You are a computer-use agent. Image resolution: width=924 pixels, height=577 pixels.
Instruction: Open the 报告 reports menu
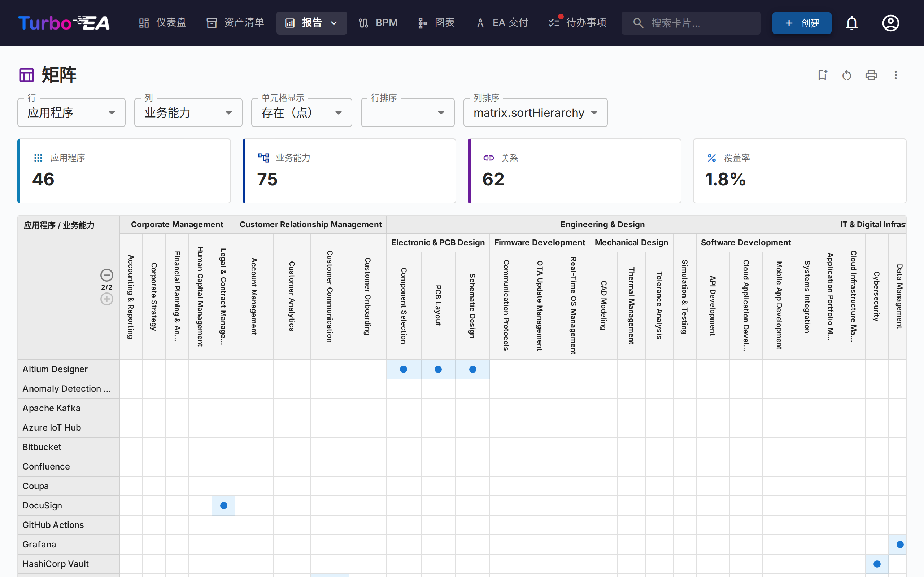tap(311, 23)
